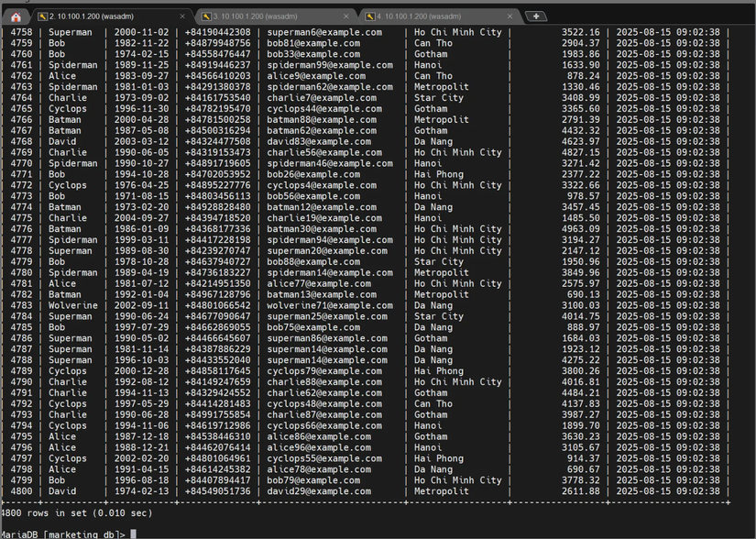Image resolution: width=756 pixels, height=539 pixels.
Task: Click email david83@example.com
Action: pos(319,142)
